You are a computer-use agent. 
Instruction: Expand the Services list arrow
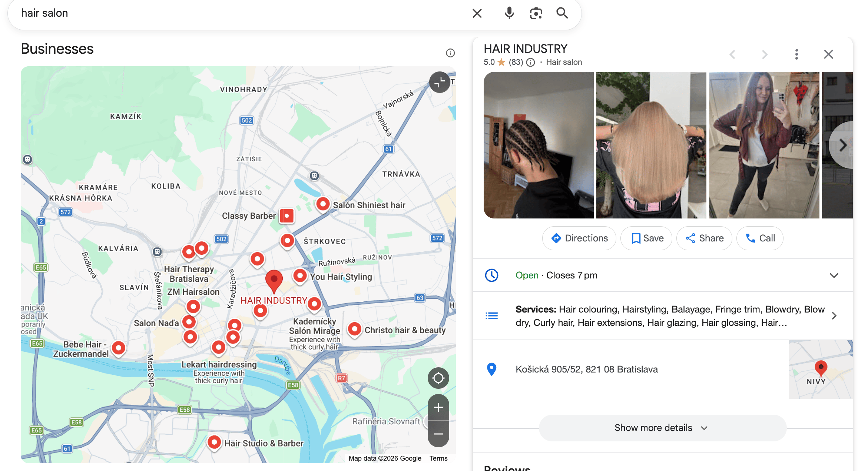point(834,316)
